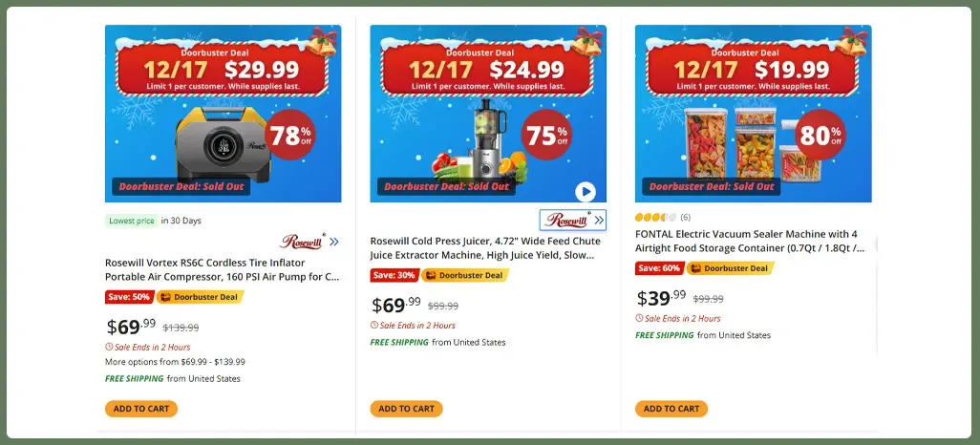
Task: Add Rosewill tire inflator to cart
Action: point(141,409)
